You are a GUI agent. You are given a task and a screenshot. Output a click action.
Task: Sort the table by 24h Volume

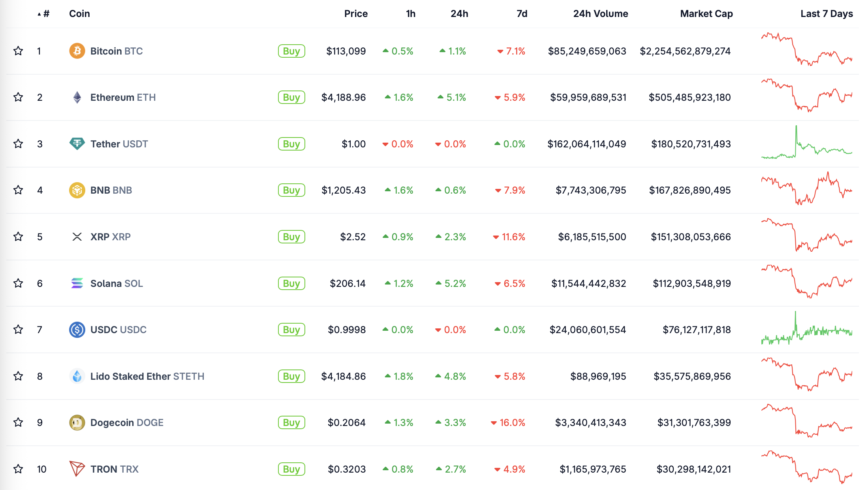click(x=600, y=14)
